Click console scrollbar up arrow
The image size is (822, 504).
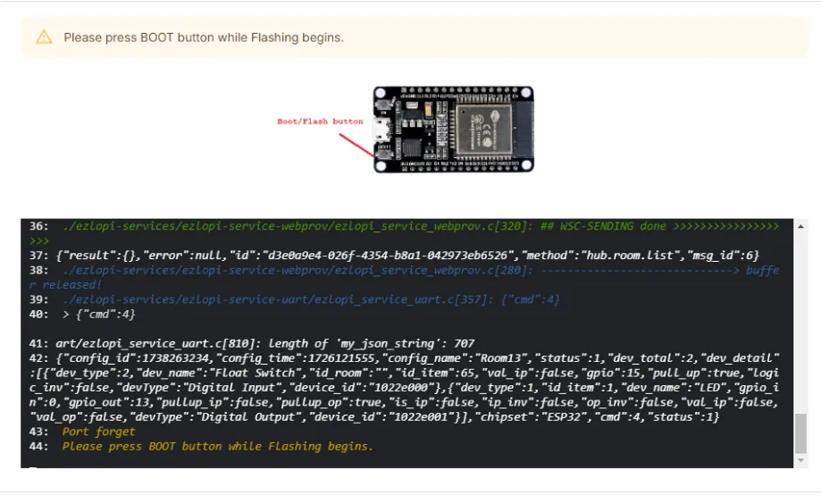click(x=801, y=227)
